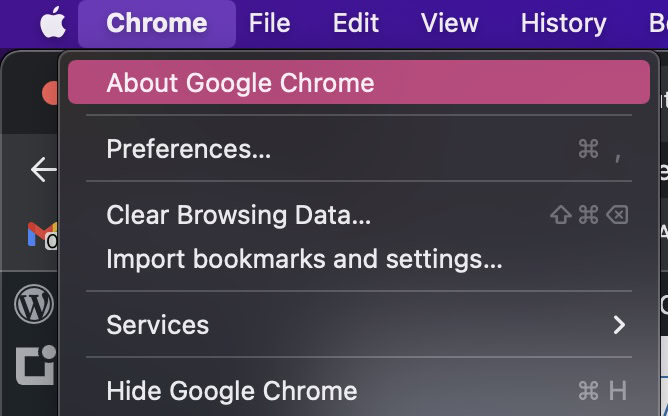Open the File menu

pyautogui.click(x=269, y=23)
